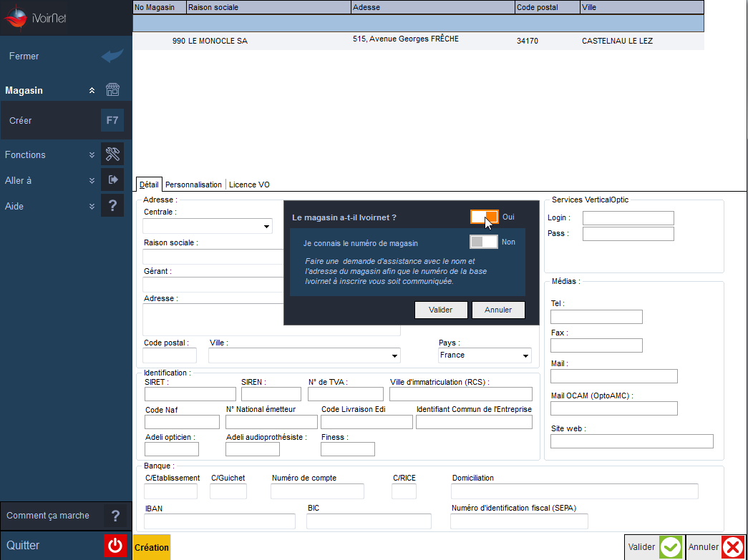Viewport: 748px width, 560px height.
Task: Click the Login input field
Action: pos(628,218)
